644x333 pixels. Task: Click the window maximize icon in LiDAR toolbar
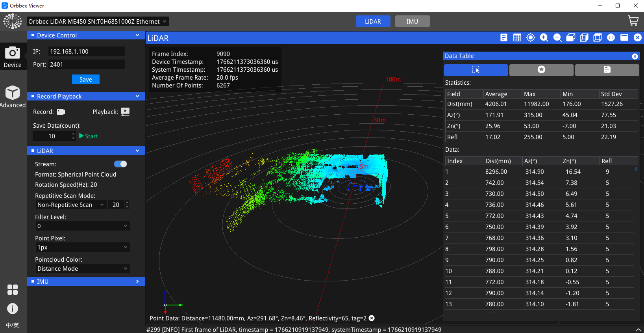point(624,37)
